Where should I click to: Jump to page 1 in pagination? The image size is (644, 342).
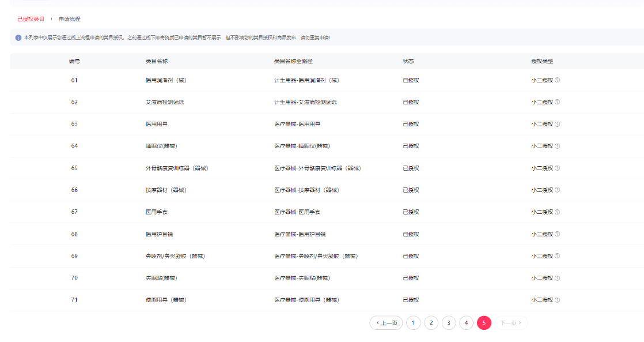click(413, 323)
